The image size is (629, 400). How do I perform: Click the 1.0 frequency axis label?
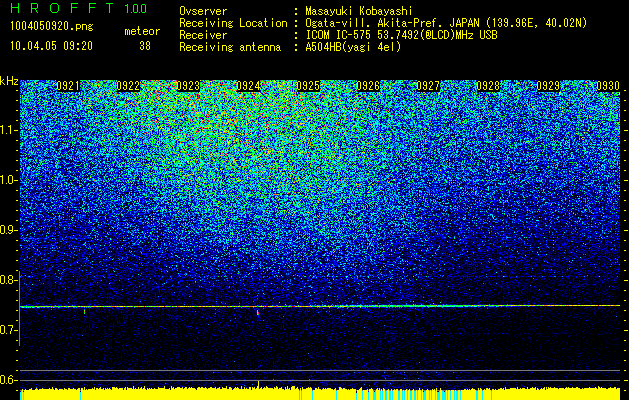coord(8,180)
